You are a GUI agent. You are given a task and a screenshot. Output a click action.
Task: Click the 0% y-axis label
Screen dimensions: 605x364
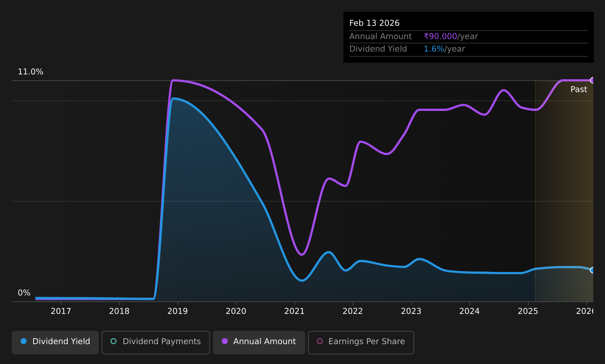(24, 293)
